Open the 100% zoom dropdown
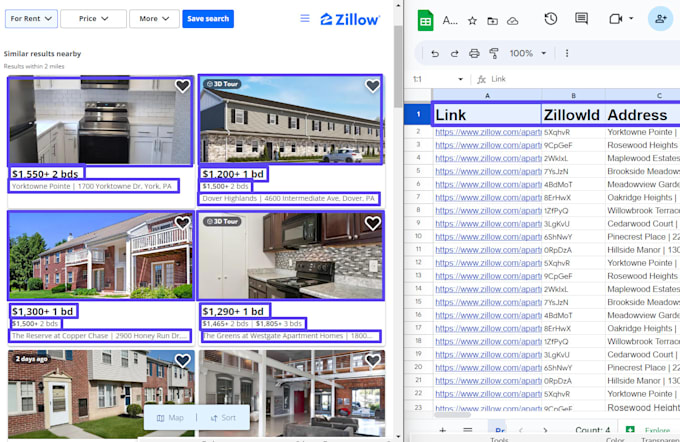 tap(527, 53)
